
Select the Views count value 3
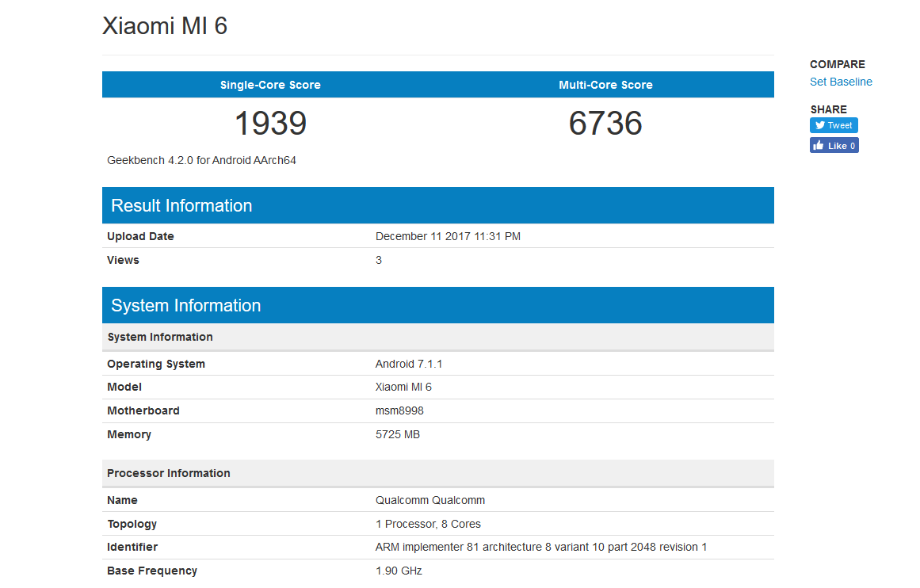379,260
